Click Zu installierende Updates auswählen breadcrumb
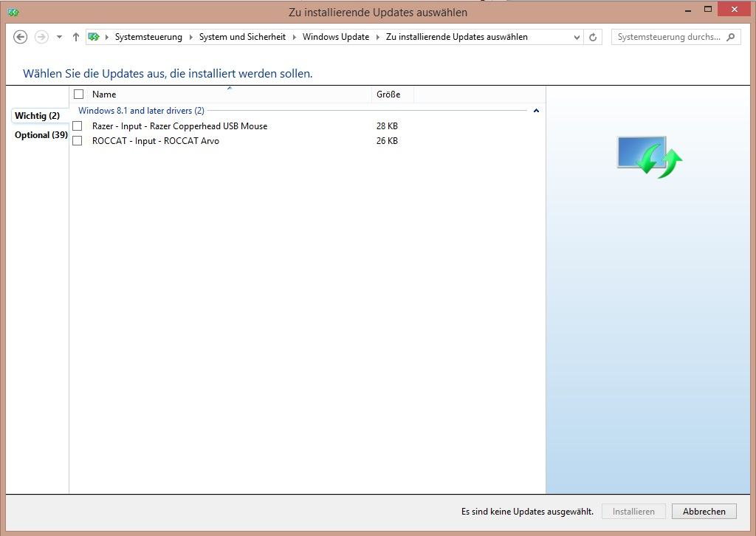The height and width of the screenshot is (536, 756). pyautogui.click(x=456, y=37)
